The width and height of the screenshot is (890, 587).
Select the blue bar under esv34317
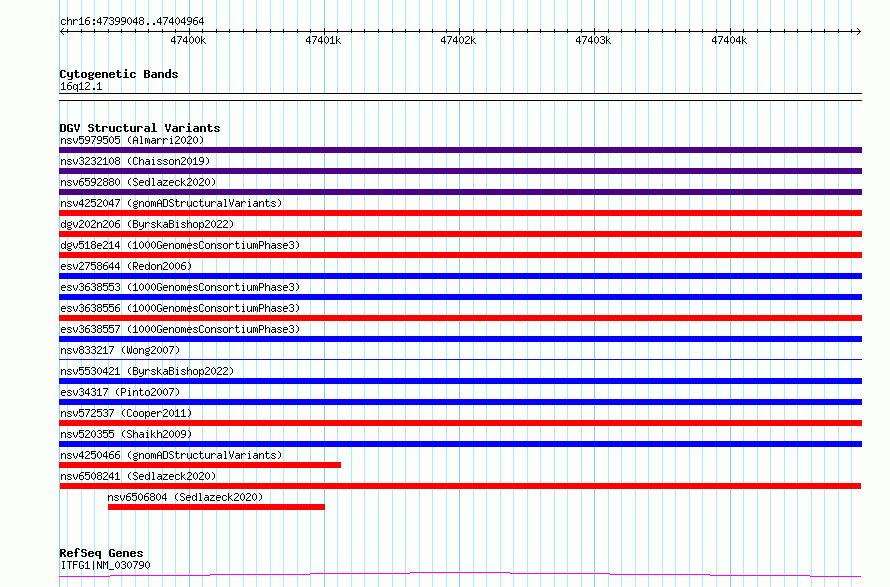460,402
